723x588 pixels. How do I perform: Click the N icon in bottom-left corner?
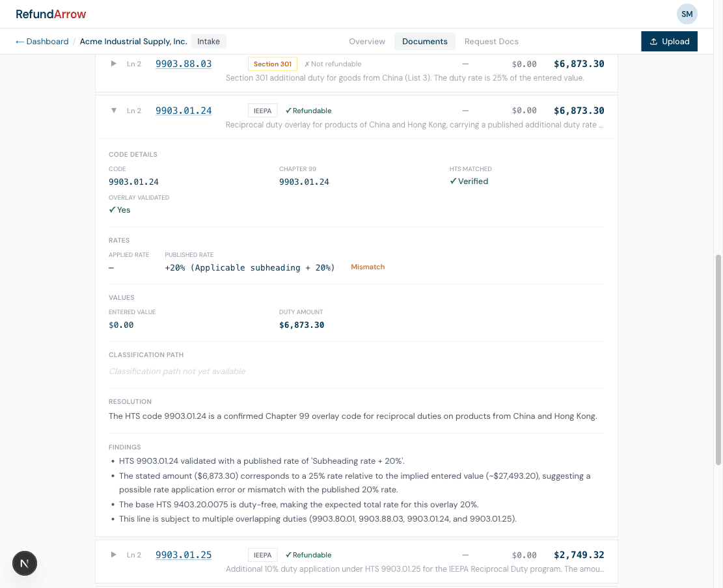24,563
